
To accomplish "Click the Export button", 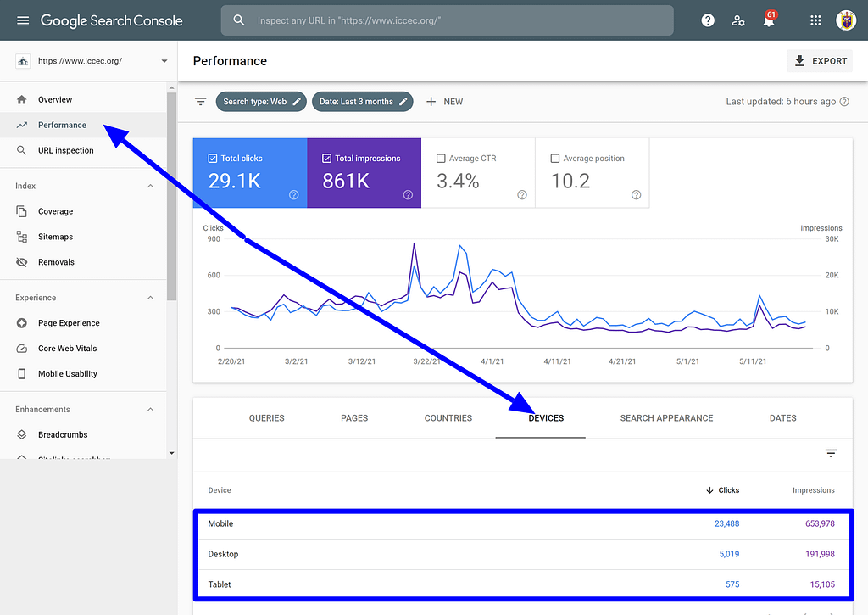I will tap(820, 61).
